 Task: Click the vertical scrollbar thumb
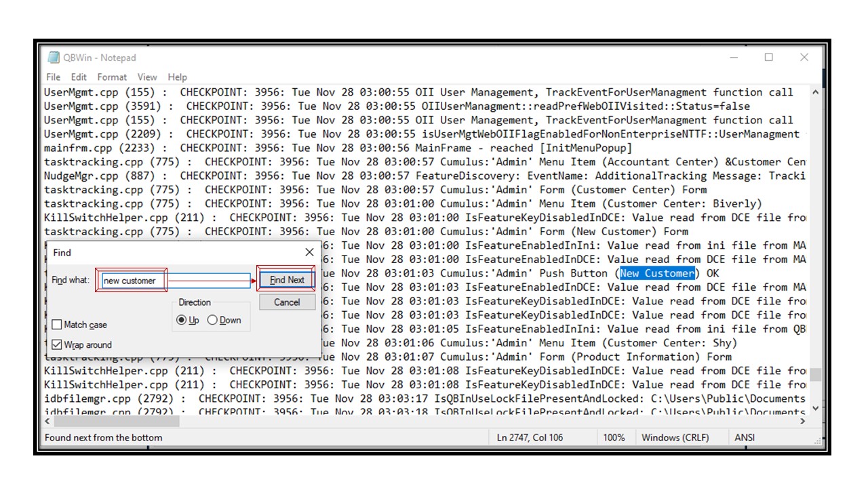[815, 375]
